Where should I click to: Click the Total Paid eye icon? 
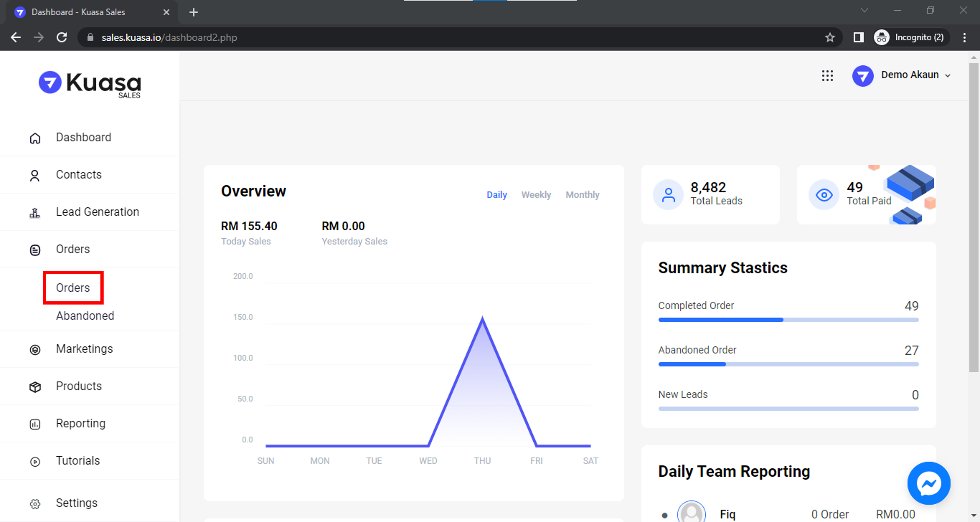824,195
